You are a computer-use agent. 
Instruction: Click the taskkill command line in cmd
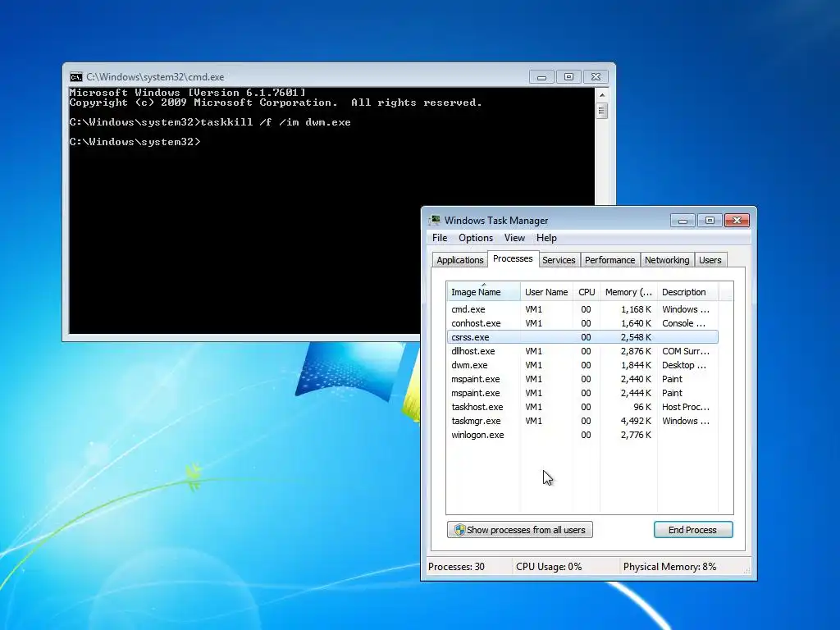210,122
